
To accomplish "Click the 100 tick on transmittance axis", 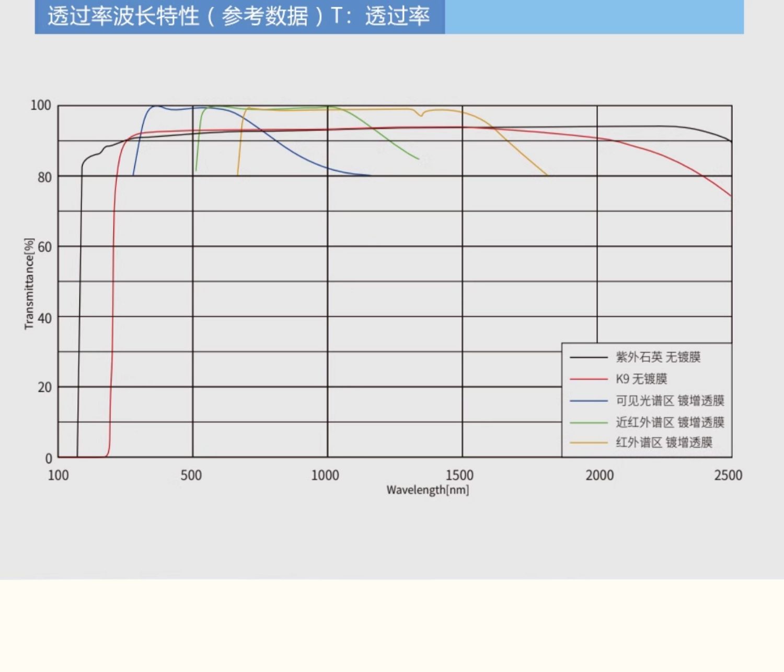I will tap(41, 106).
